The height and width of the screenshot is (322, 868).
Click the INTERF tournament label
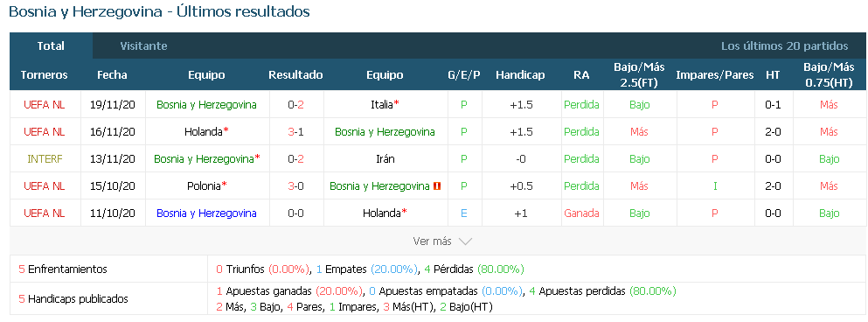click(x=45, y=159)
